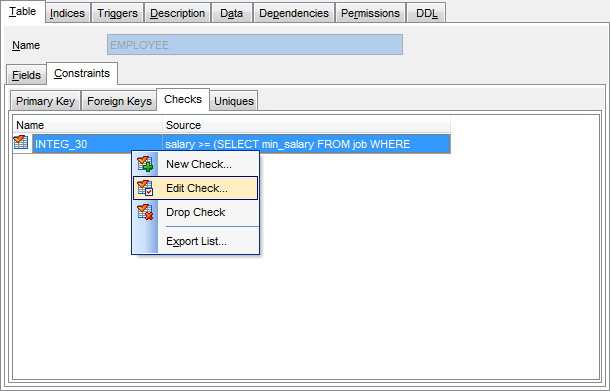The width and height of the screenshot is (610, 391).
Task: Open the Indices tab
Action: pos(67,13)
